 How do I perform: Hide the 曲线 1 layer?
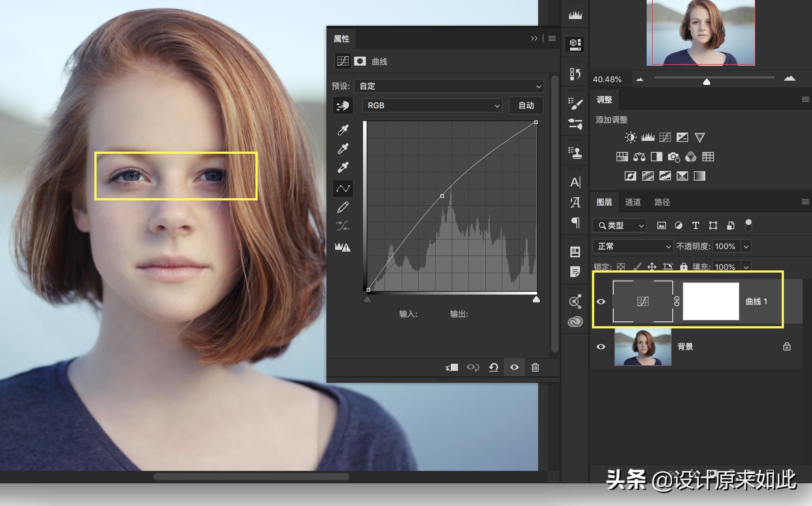pos(601,302)
